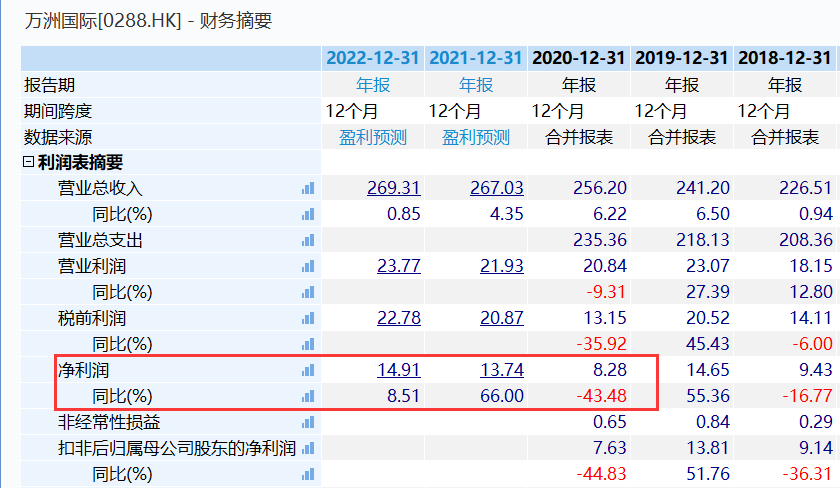Screen dimensions: 840x488
Task: Open chart icon for 营业总收入 row
Action: coord(308,189)
